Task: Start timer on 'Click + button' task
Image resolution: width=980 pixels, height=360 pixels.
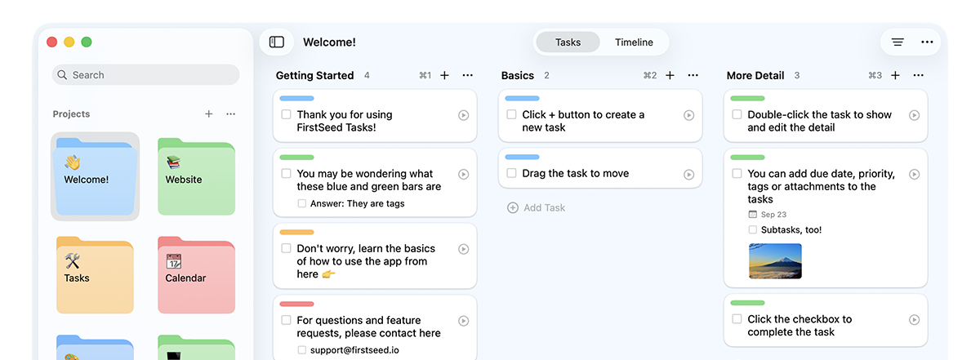Action: click(688, 115)
